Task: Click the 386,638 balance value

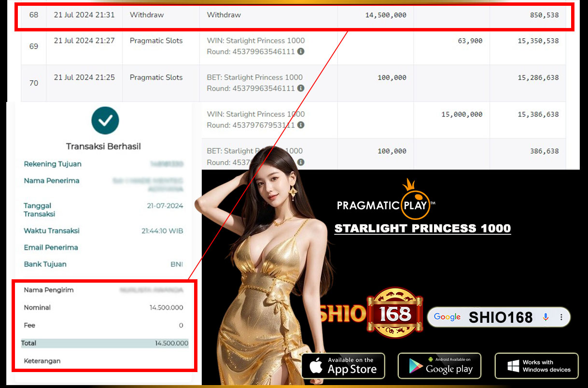Action: pyautogui.click(x=544, y=151)
